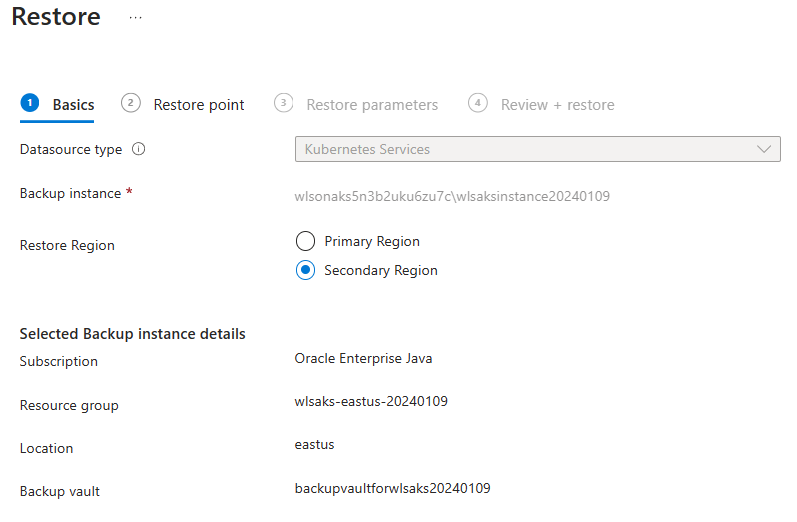
Task: Jump to the Review + restore tab
Action: (x=557, y=105)
